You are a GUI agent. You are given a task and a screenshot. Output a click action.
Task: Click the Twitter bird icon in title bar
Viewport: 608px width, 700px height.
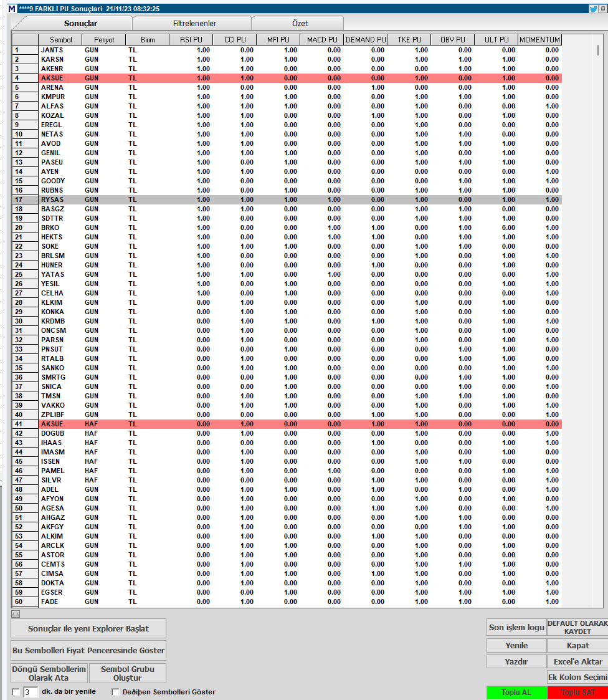[x=593, y=9]
